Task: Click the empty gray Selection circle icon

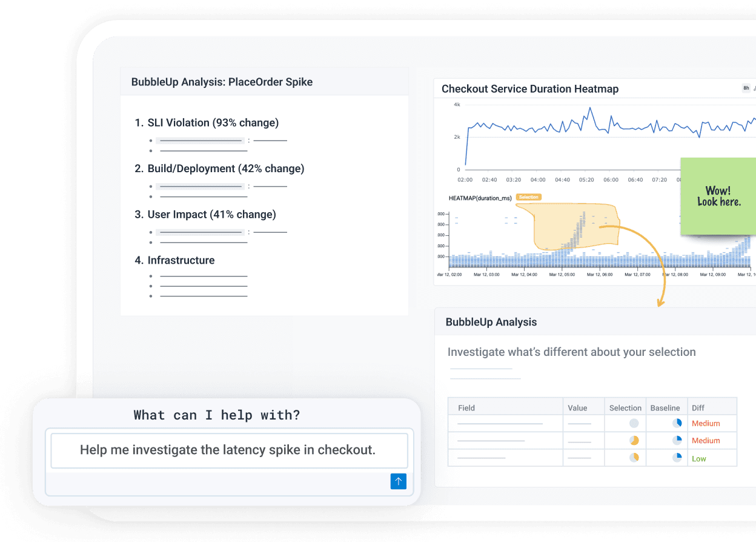Action: tap(634, 423)
